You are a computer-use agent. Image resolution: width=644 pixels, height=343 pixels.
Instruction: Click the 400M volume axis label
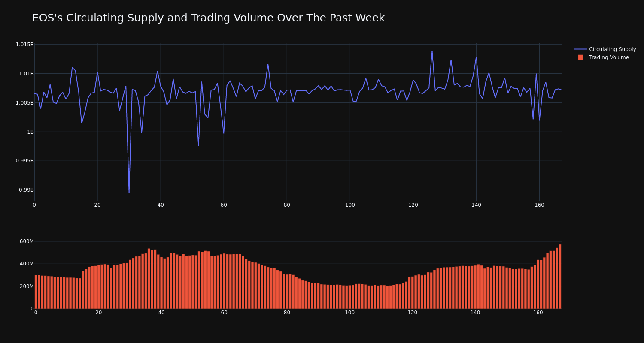27,264
